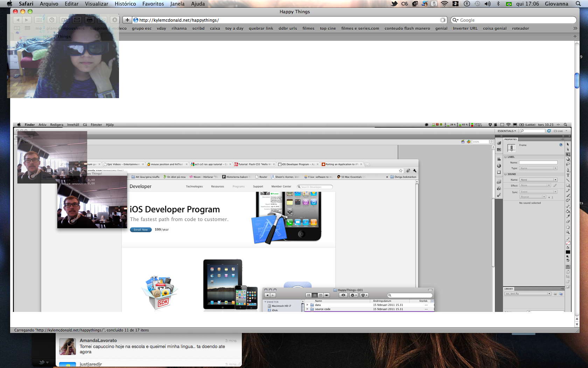Open the Visualizar menu
Viewport: 588px width, 368px height.
[97, 4]
